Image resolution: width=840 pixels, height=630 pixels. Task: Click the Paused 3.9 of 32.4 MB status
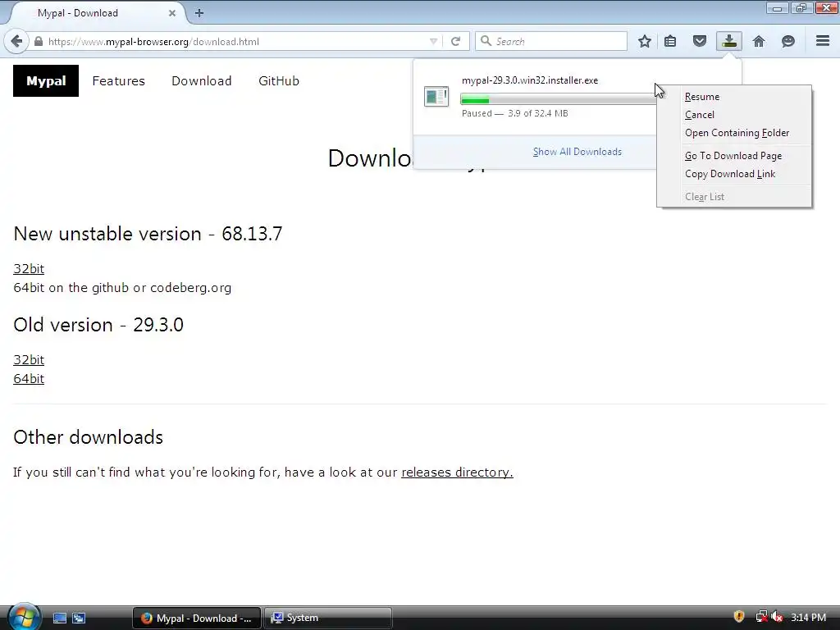515,113
